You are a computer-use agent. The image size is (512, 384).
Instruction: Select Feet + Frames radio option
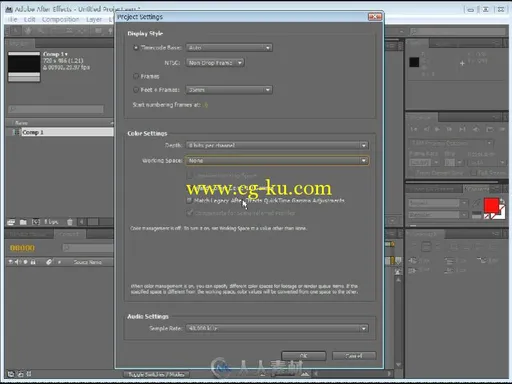(136, 90)
